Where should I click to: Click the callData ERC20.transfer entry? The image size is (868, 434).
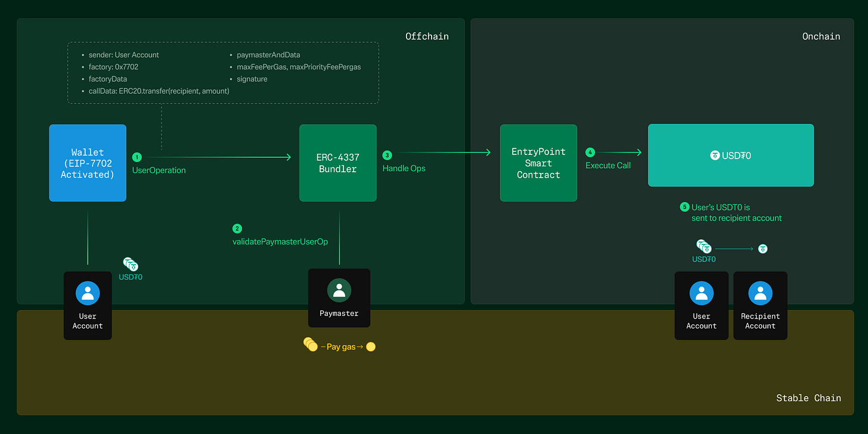(x=159, y=91)
